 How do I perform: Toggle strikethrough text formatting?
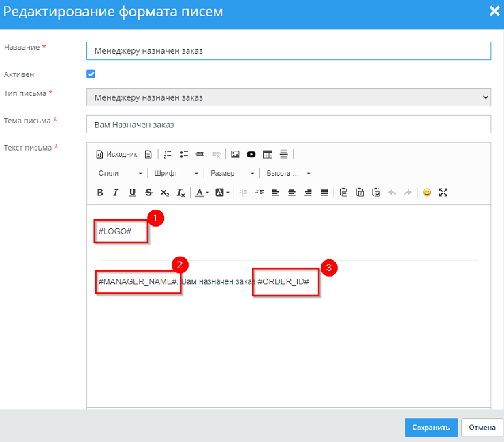coord(148,193)
